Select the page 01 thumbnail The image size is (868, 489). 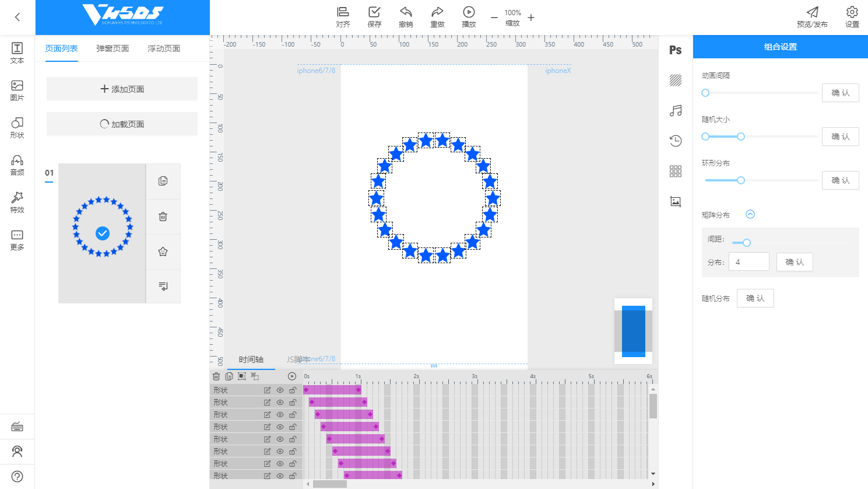pos(102,233)
